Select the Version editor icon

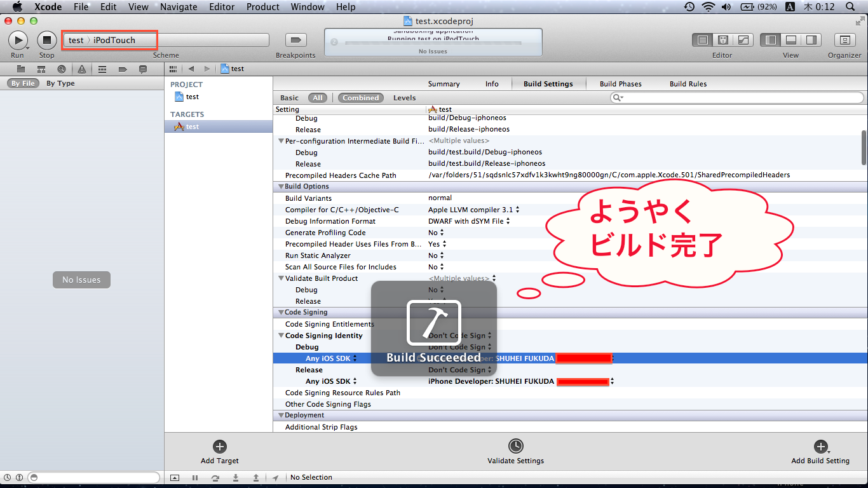click(743, 40)
